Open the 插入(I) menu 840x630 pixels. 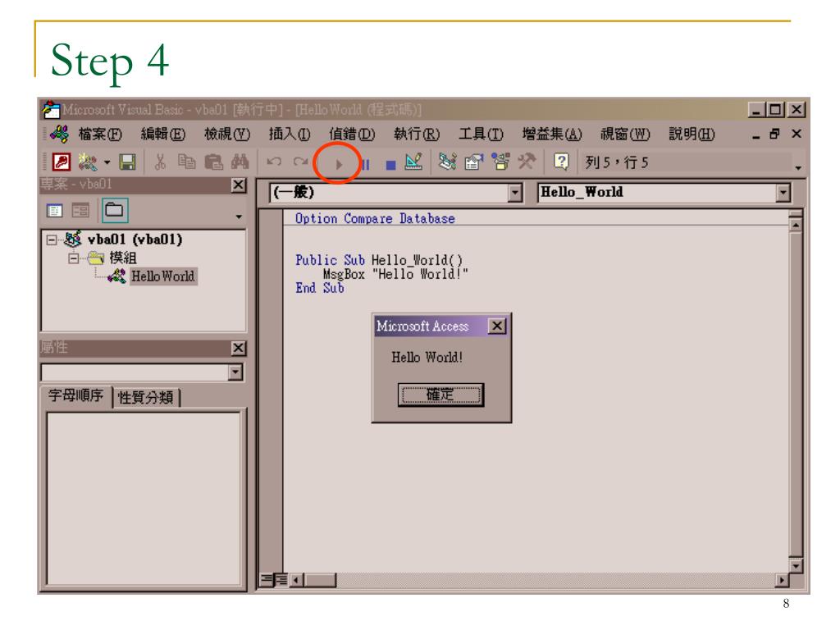(290, 134)
